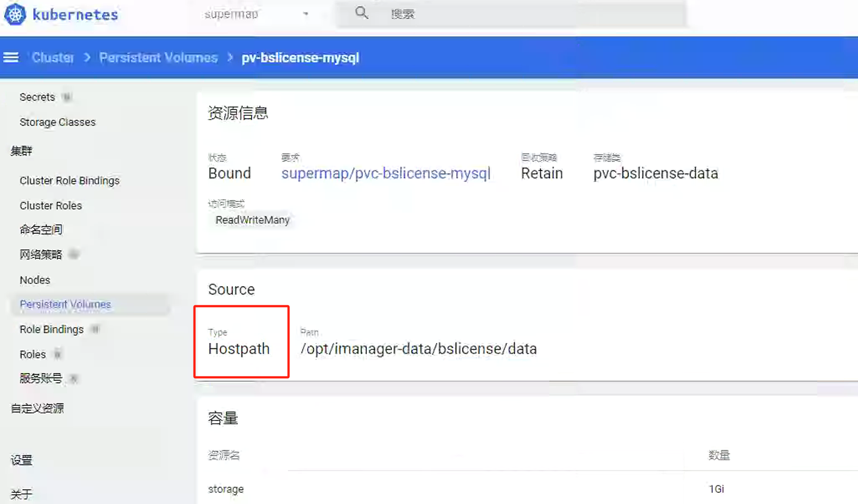Open 服务账号 in sidebar
858x504 pixels.
click(41, 379)
